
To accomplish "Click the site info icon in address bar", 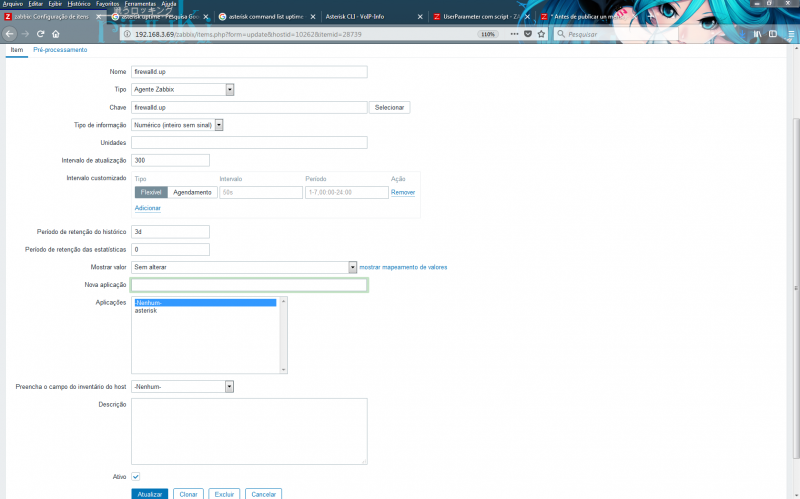I will [x=128, y=34].
